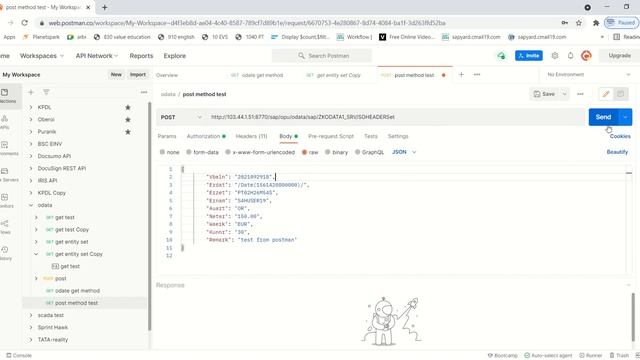Switch to the Authorization tab
640x360 pixels.
coord(206,136)
